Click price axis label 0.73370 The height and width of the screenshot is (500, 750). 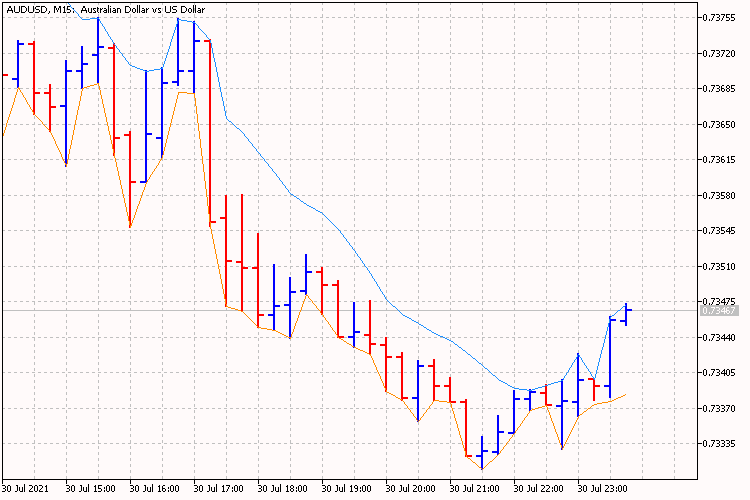719,409
